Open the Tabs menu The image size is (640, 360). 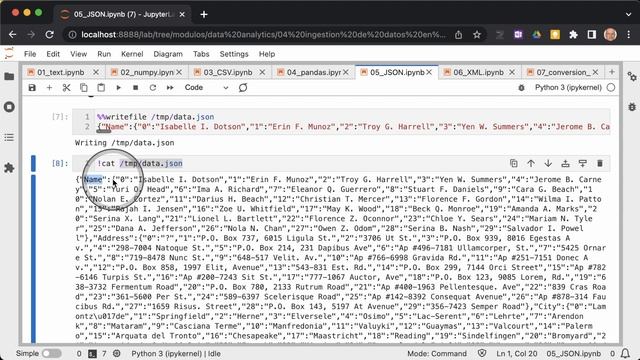click(x=201, y=54)
